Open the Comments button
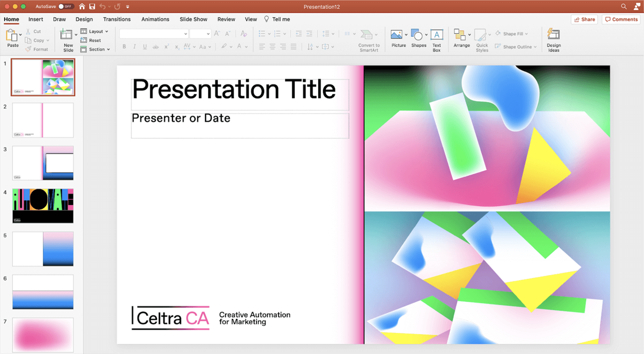This screenshot has width=644, height=354. [x=621, y=19]
